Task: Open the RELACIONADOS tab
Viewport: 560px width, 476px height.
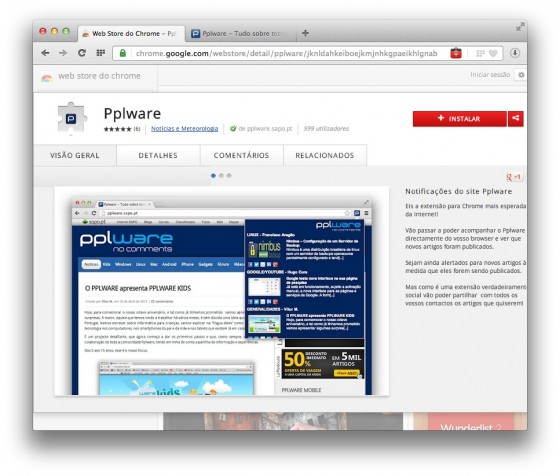Action: (325, 155)
